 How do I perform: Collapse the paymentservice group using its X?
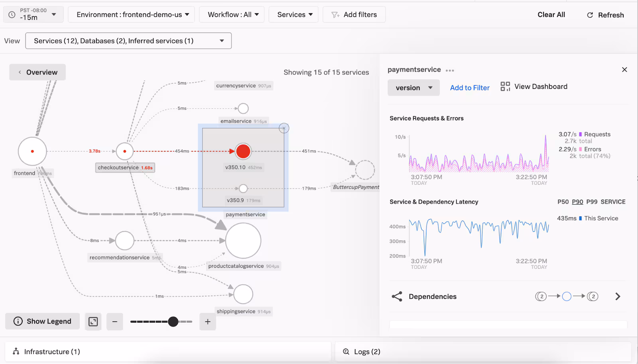click(284, 128)
